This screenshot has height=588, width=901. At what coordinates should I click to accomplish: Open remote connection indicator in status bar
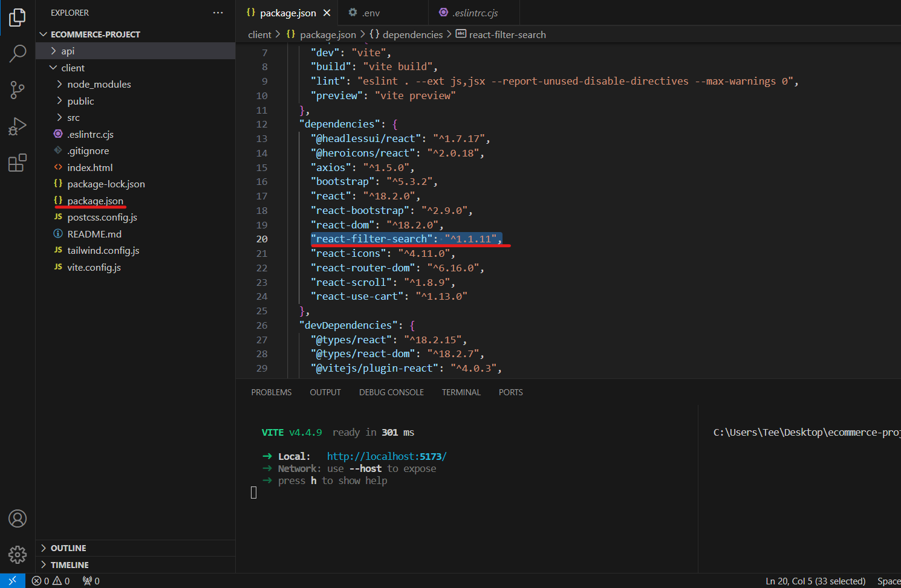click(x=13, y=580)
